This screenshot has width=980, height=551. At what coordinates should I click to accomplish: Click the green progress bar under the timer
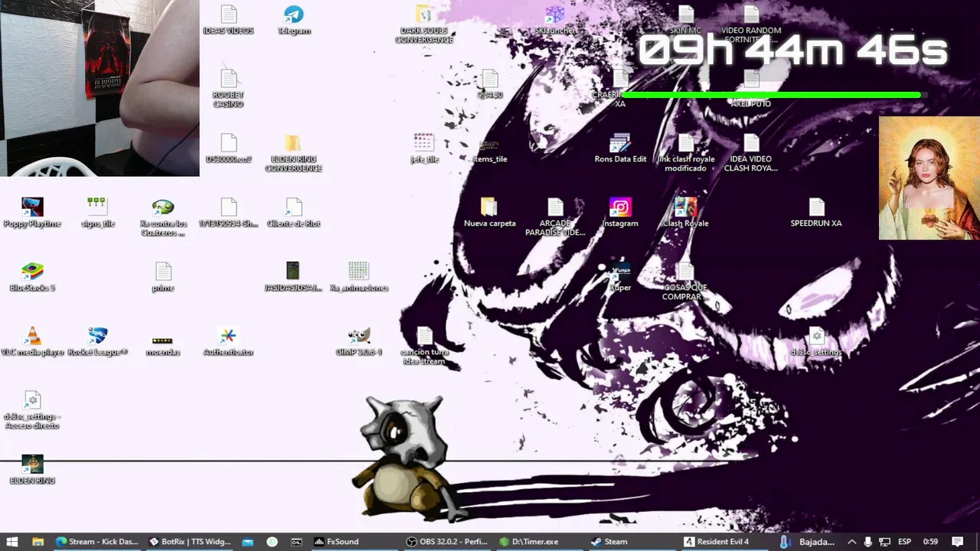(772, 95)
